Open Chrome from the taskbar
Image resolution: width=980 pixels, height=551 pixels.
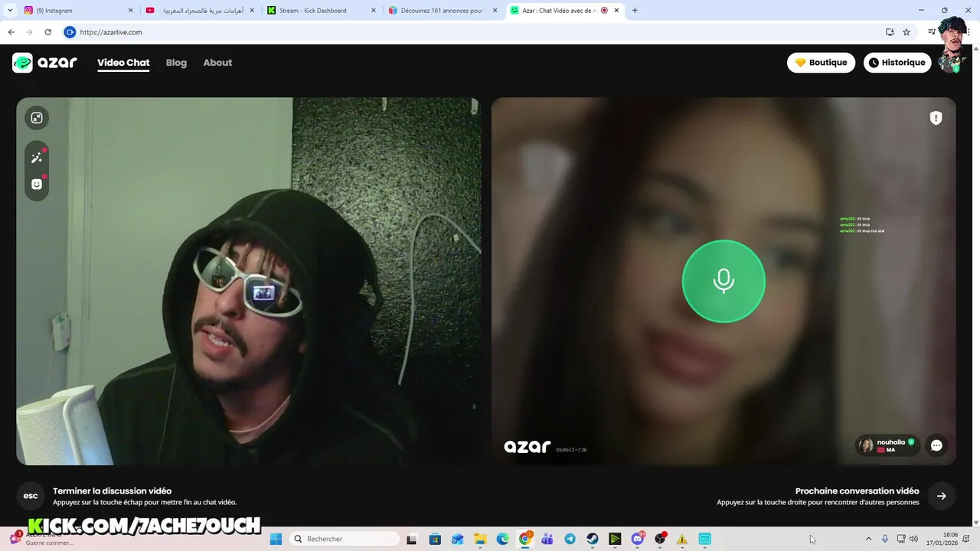tap(525, 539)
